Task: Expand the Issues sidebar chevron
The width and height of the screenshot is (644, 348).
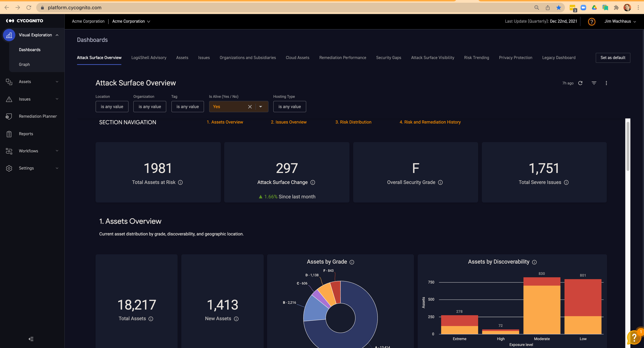Action: pyautogui.click(x=57, y=99)
